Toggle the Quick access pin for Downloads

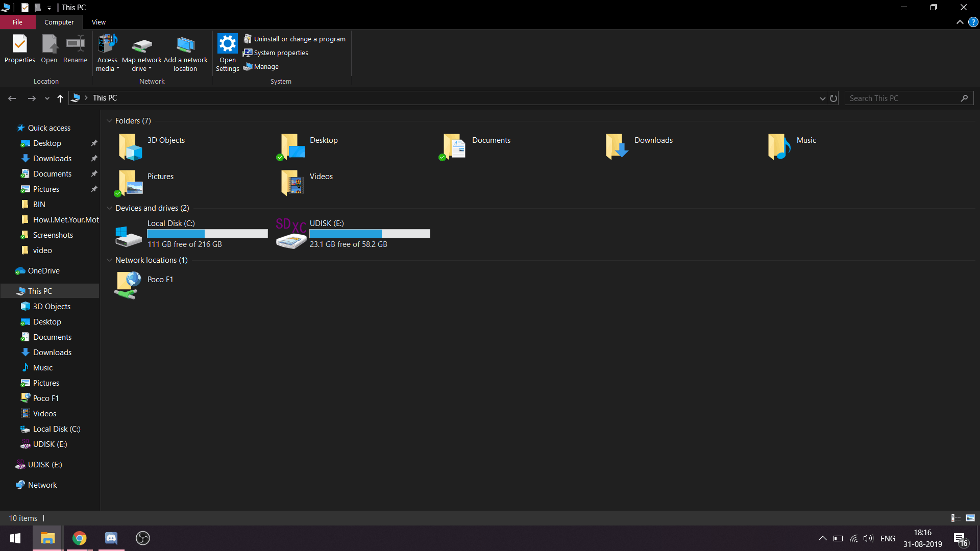[x=93, y=158]
